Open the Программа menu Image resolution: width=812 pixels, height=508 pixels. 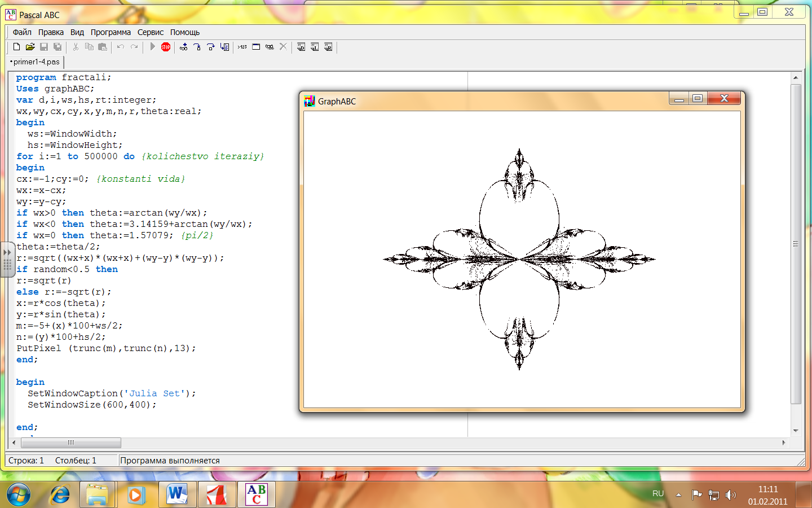111,32
